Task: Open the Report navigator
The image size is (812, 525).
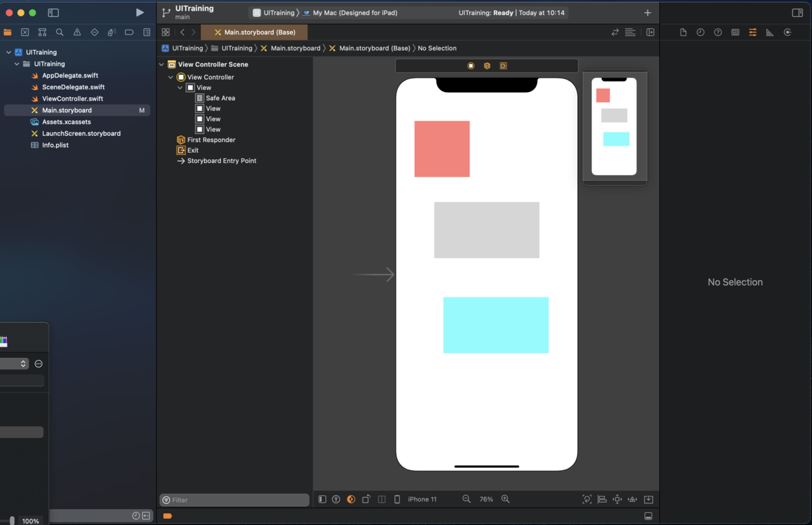Action: (147, 32)
